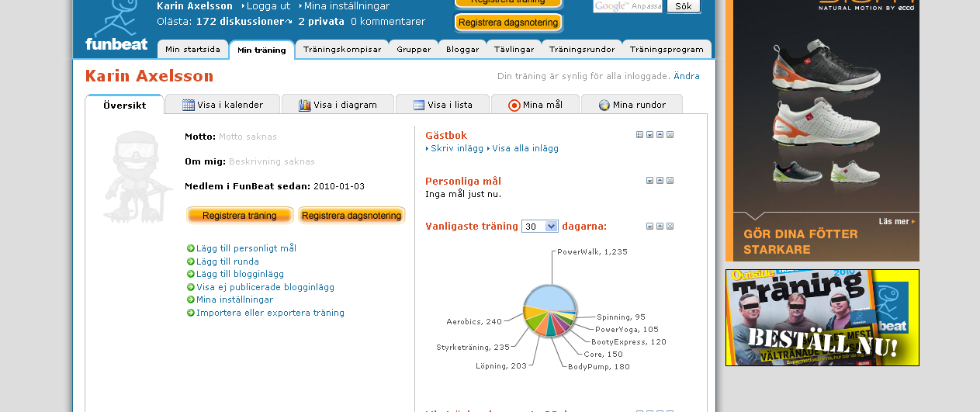Open the Tävlingar tab
980x412 pixels.
tap(514, 49)
